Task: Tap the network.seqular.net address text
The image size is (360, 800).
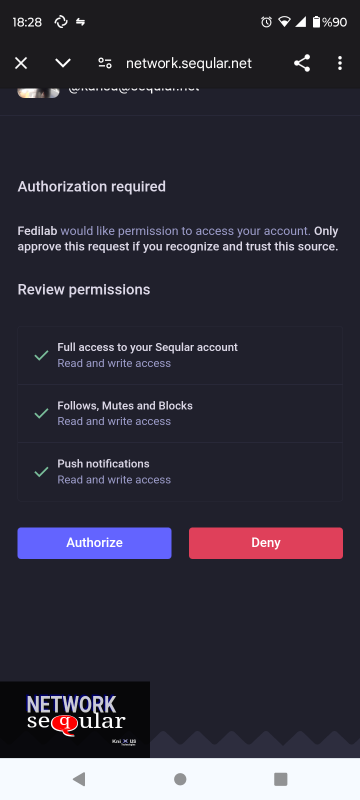Action: 189,63
